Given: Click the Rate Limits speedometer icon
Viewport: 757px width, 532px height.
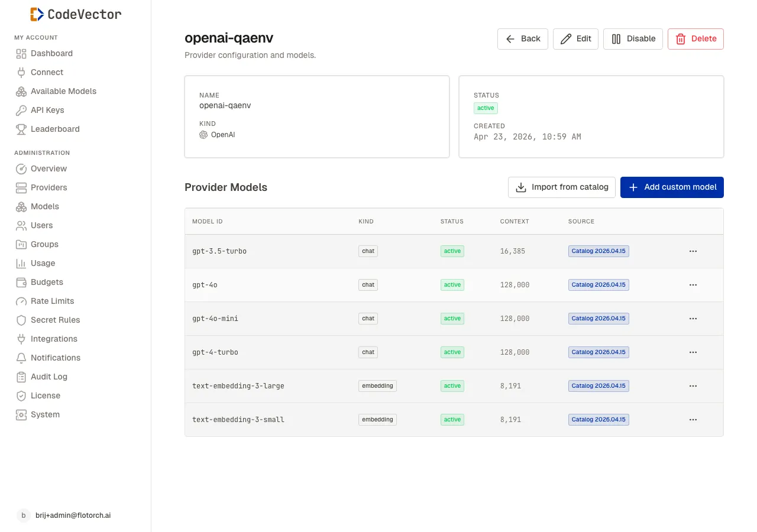Looking at the screenshot, I should click(x=21, y=301).
